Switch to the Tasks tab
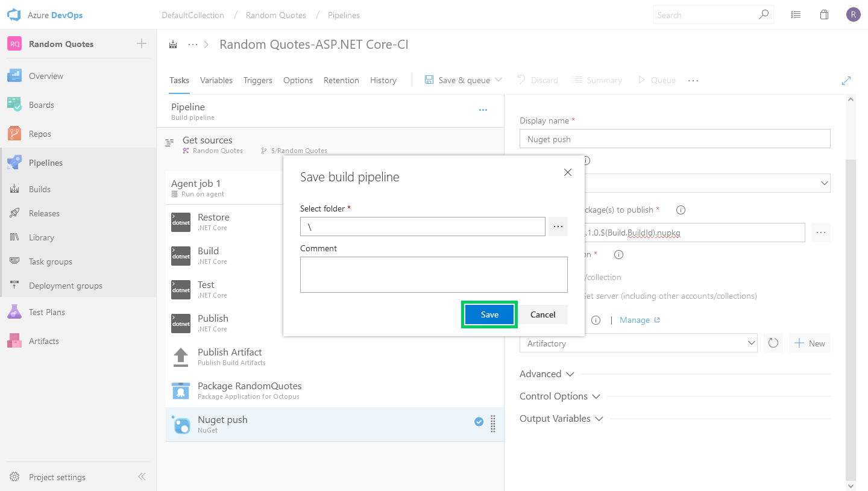The height and width of the screenshot is (491, 868). pos(179,80)
